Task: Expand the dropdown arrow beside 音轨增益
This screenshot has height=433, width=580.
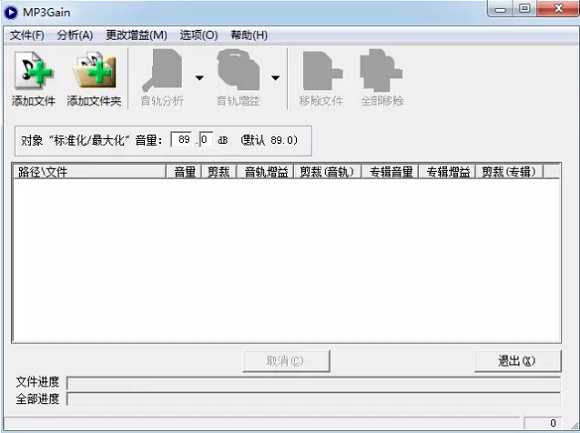Action: 275,78
